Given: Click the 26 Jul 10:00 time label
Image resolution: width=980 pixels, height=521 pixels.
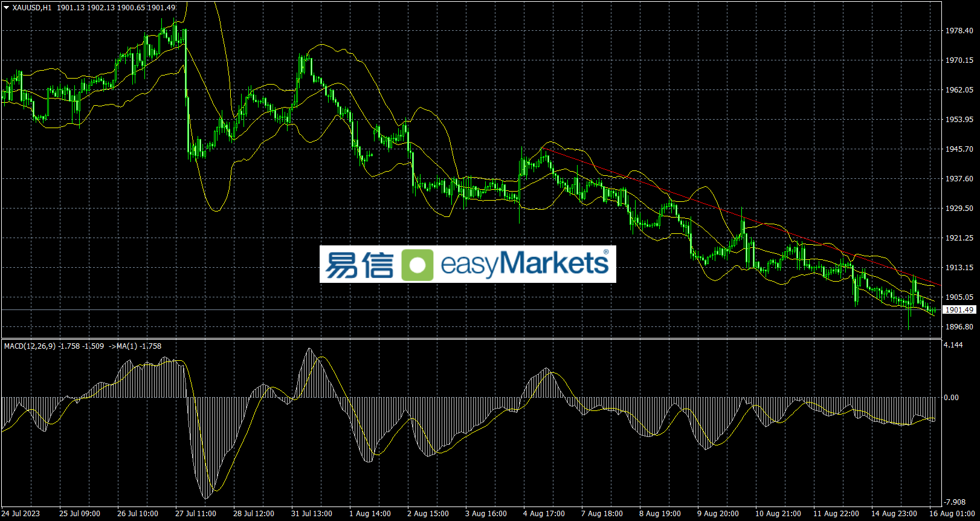Looking at the screenshot, I should pyautogui.click(x=138, y=514).
